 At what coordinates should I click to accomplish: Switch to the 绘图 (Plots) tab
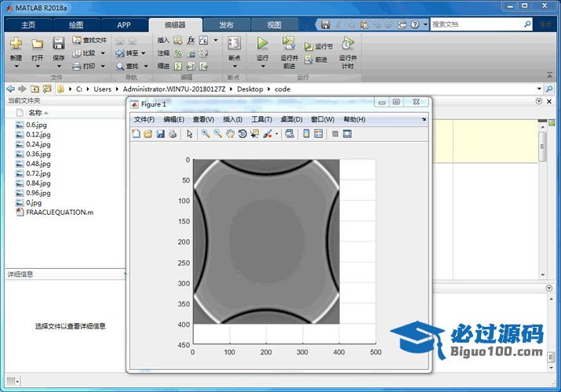(76, 24)
